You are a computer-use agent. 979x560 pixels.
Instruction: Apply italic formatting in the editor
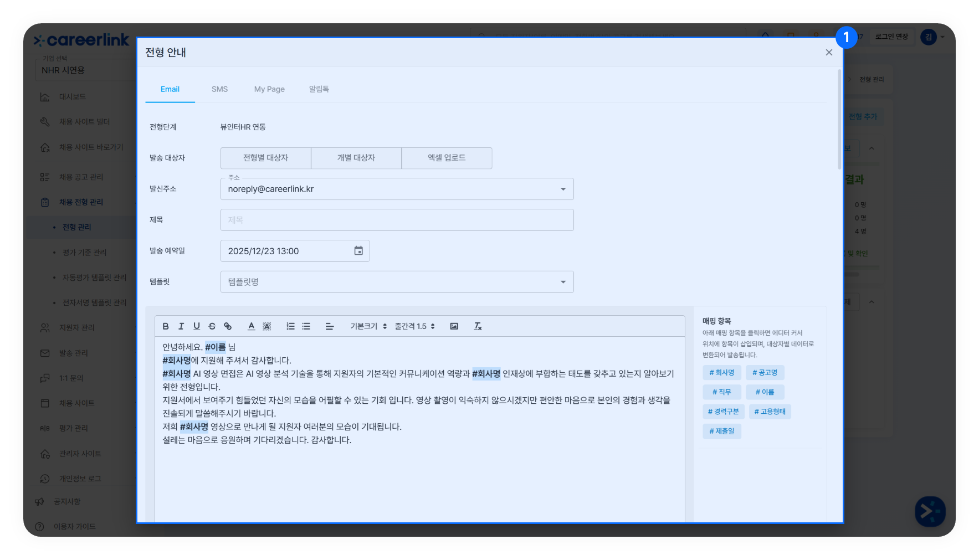click(181, 326)
